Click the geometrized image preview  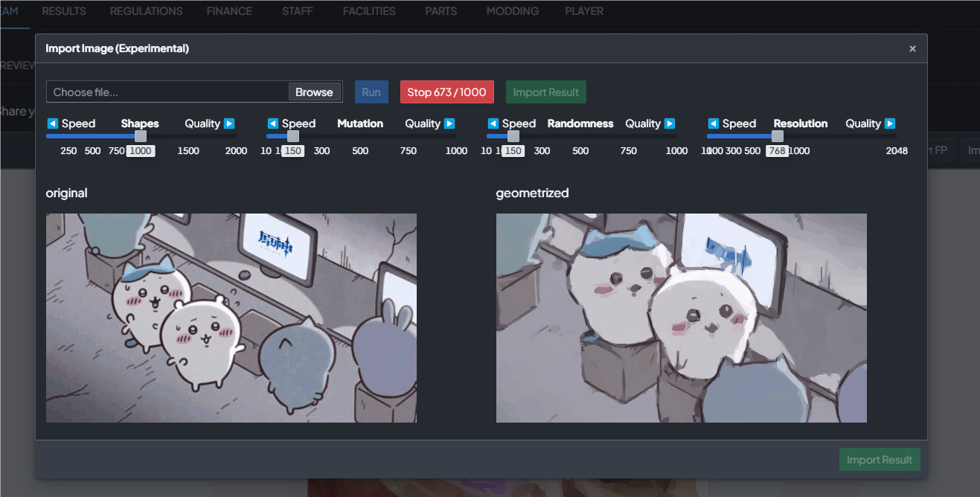(x=682, y=318)
